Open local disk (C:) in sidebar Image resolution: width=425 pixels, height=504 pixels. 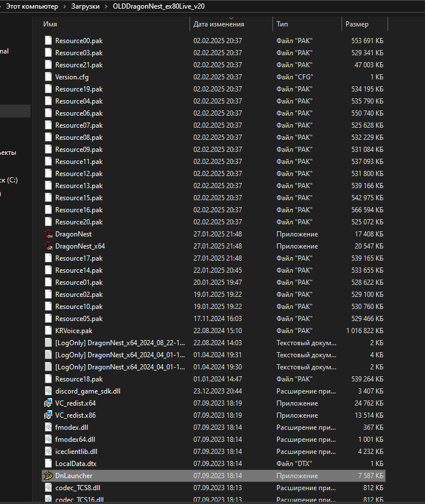coord(9,180)
